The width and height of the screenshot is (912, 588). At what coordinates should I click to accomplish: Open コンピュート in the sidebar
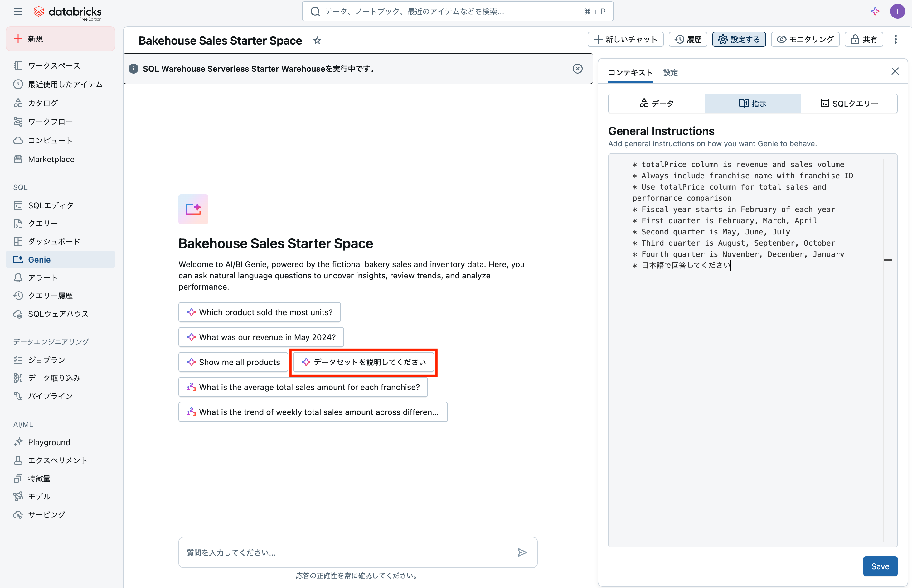click(60, 141)
